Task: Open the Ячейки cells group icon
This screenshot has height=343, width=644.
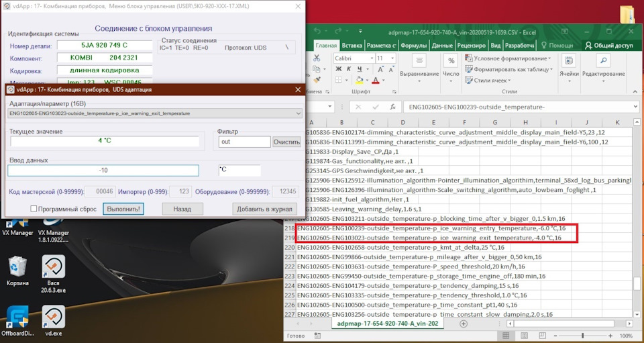Action: pyautogui.click(x=569, y=61)
